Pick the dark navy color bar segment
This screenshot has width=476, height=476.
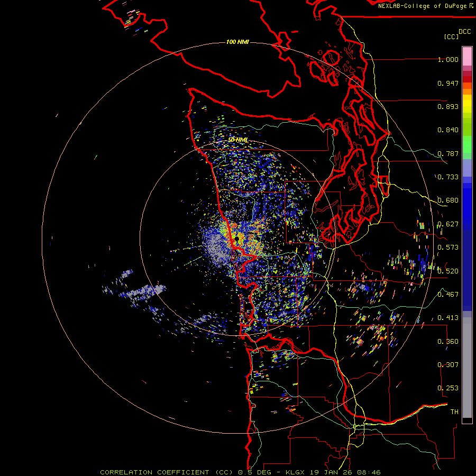[467, 270]
